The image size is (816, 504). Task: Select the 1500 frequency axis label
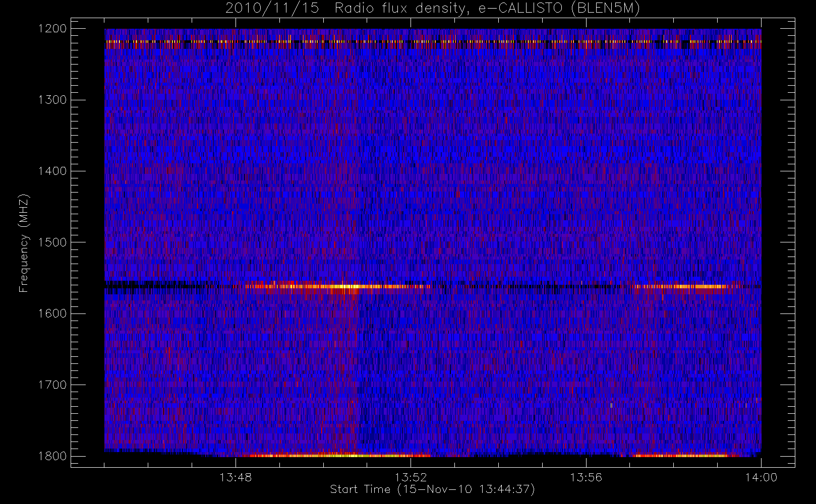(52, 242)
